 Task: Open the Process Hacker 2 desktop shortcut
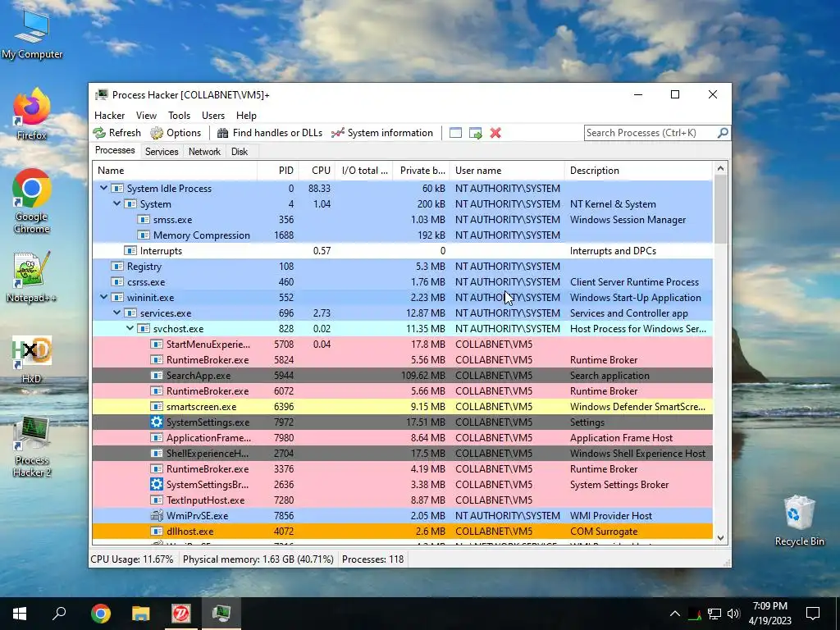(x=32, y=447)
